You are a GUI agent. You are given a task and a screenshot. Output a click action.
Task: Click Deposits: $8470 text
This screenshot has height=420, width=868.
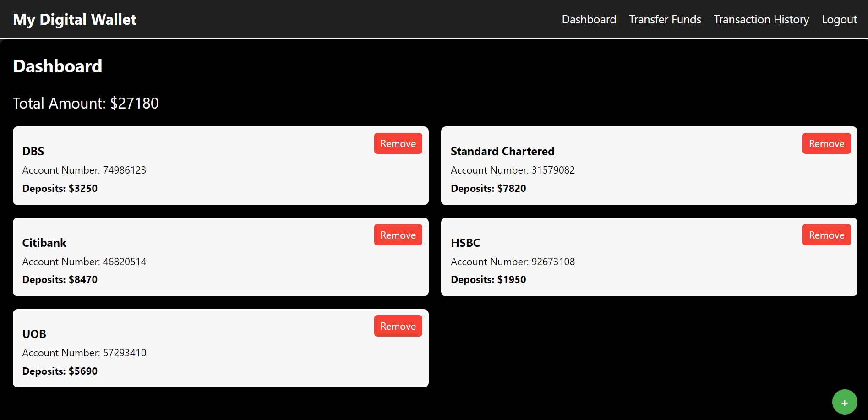tap(60, 279)
